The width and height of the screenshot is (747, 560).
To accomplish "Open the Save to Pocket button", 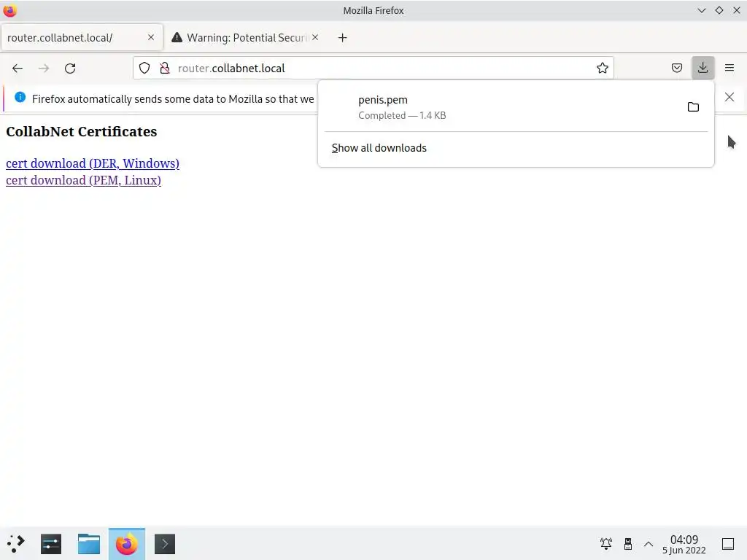I will (x=676, y=68).
